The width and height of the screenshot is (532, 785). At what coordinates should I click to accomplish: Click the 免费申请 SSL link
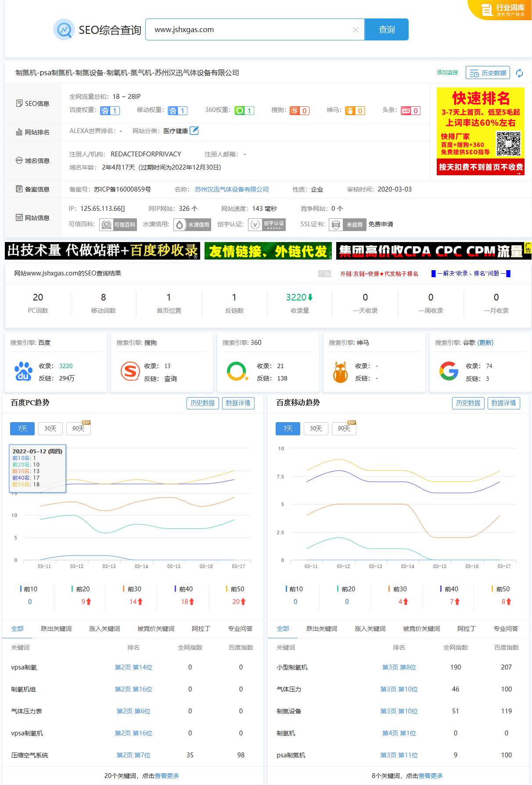coord(381,224)
